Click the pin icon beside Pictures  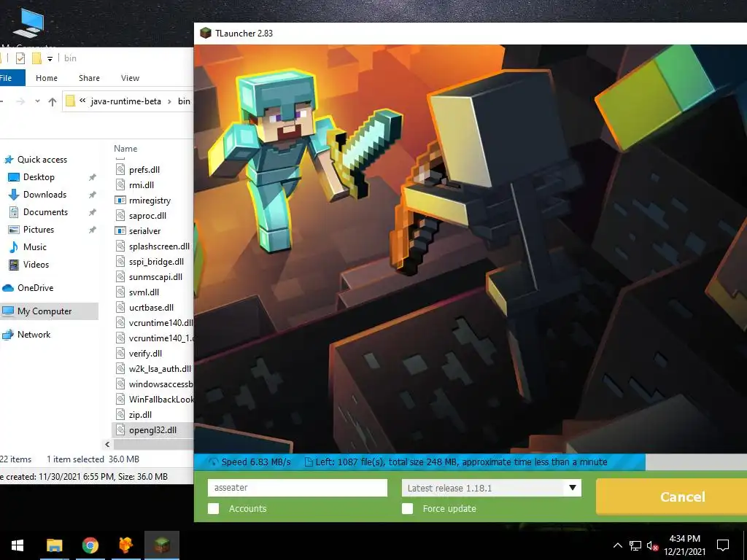[93, 230]
